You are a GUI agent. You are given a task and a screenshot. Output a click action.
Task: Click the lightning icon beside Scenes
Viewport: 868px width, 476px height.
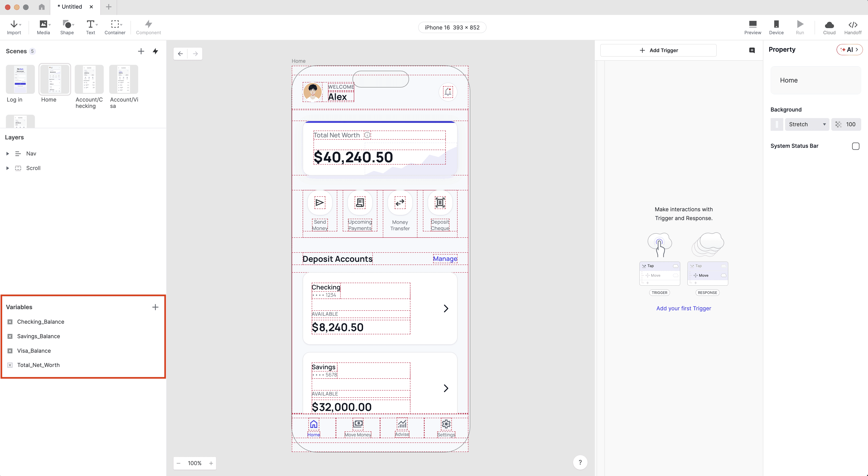pyautogui.click(x=155, y=51)
